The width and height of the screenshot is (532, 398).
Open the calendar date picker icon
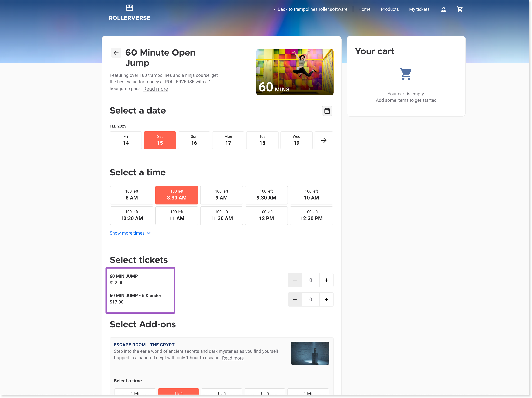pos(327,111)
